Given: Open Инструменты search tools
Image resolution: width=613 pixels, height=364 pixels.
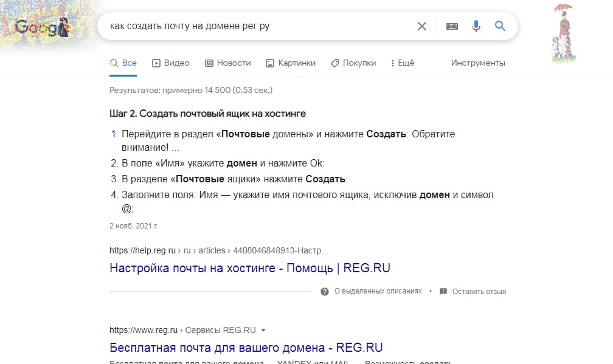Looking at the screenshot, I should coord(478,63).
